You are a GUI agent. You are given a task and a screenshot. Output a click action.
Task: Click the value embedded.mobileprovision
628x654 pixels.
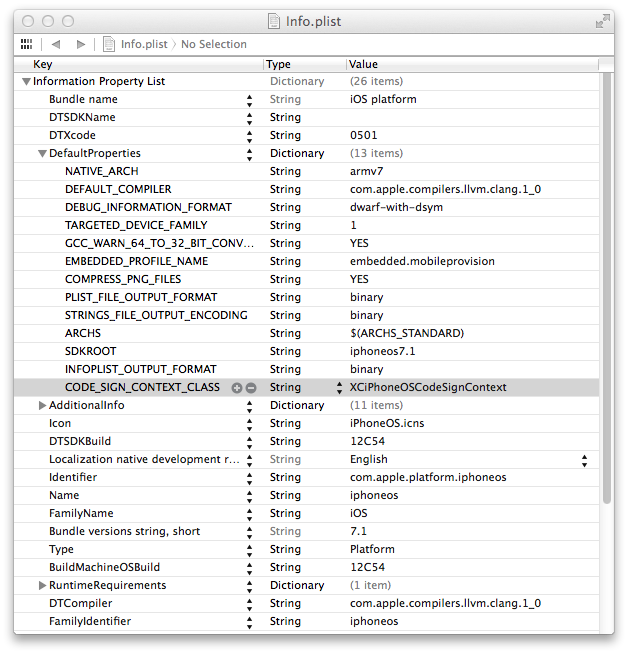click(x=422, y=261)
